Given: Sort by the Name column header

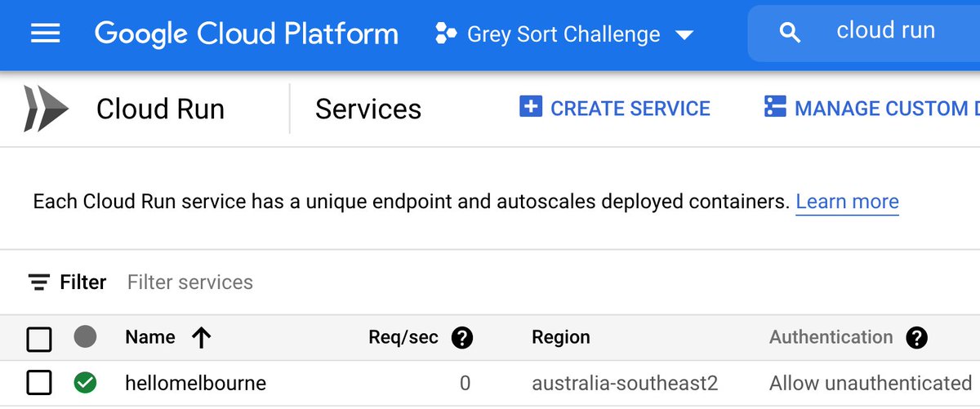Looking at the screenshot, I should [150, 337].
